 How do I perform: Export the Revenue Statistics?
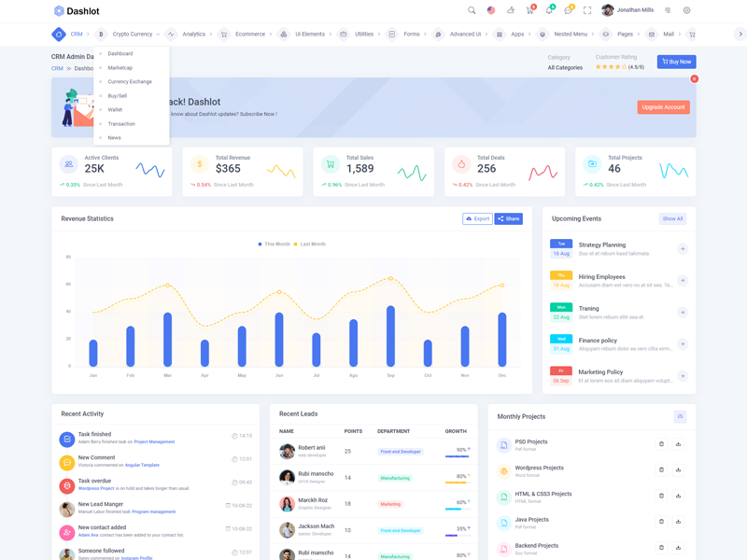[x=477, y=219]
